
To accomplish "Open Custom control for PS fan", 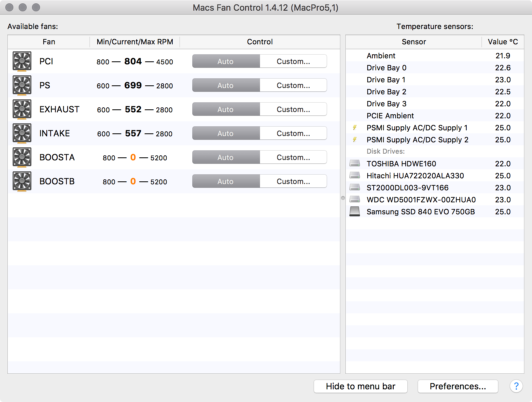I will click(293, 85).
